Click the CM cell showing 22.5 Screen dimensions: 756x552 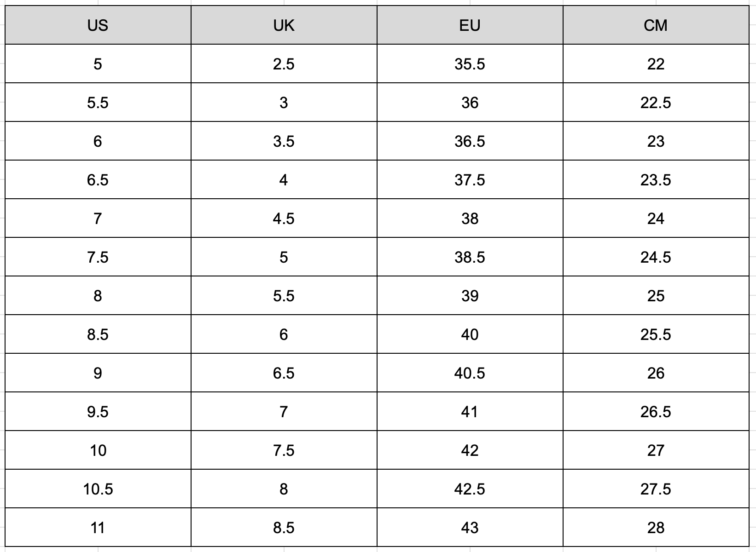pyautogui.click(x=656, y=103)
